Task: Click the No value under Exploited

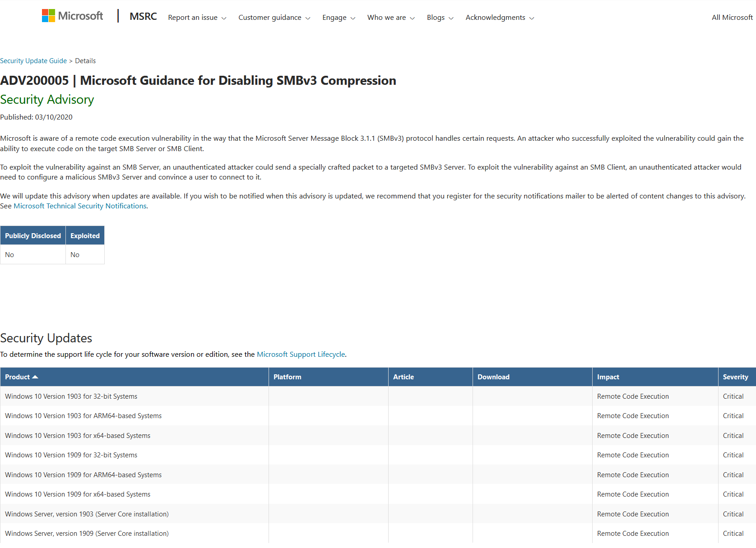Action: [75, 255]
